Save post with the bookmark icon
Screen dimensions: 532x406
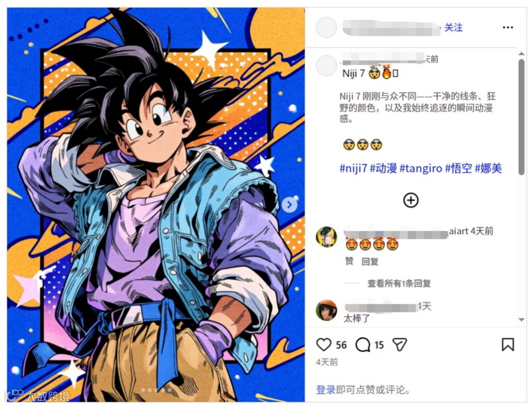click(508, 345)
